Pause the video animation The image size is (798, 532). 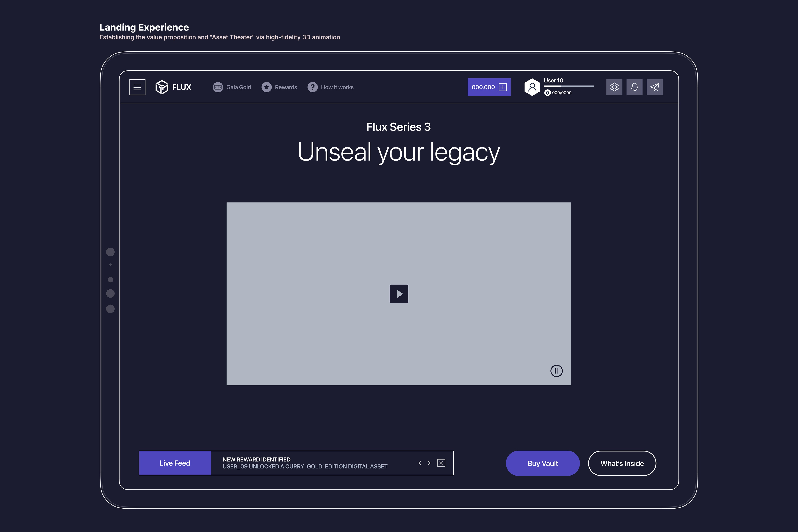[556, 371]
